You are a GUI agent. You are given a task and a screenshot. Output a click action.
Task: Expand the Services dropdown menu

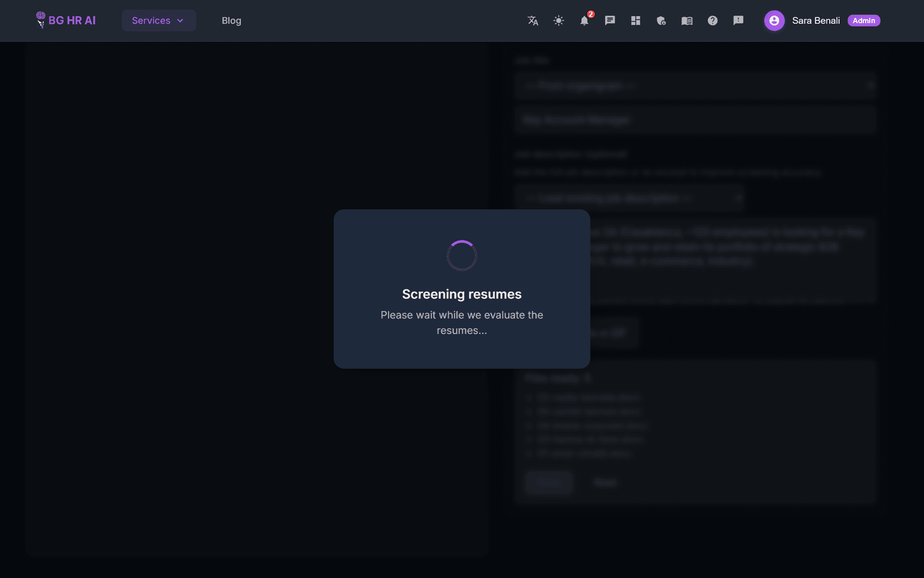point(159,21)
